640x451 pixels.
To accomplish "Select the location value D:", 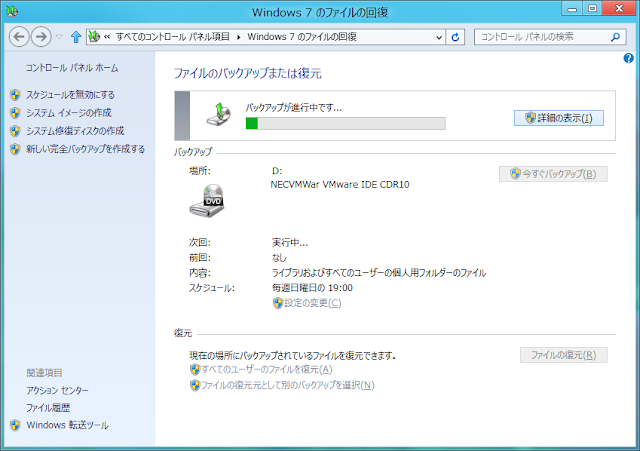I will coord(277,171).
